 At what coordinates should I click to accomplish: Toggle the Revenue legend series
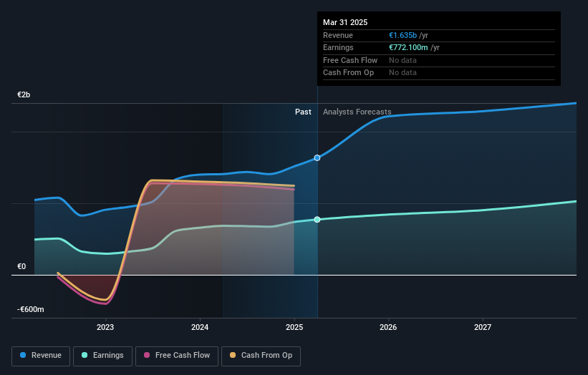[x=41, y=356]
